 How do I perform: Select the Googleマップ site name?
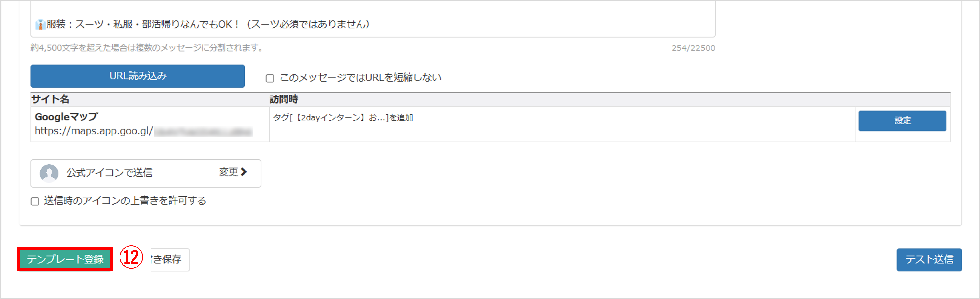click(66, 117)
